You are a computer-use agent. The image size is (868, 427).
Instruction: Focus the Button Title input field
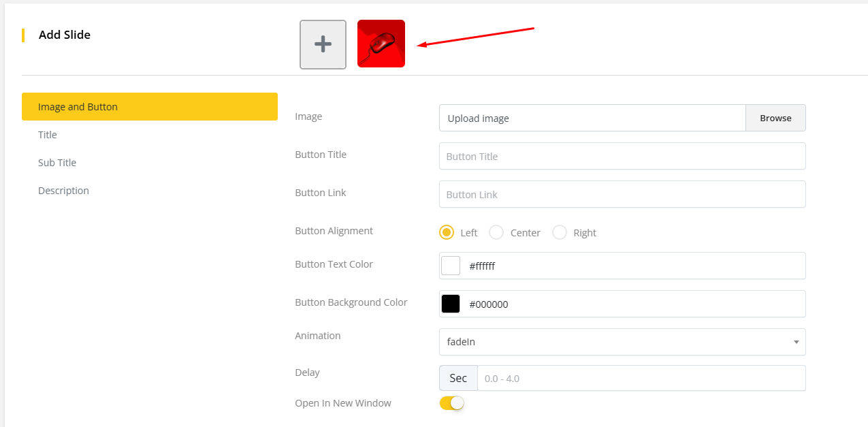coord(622,156)
